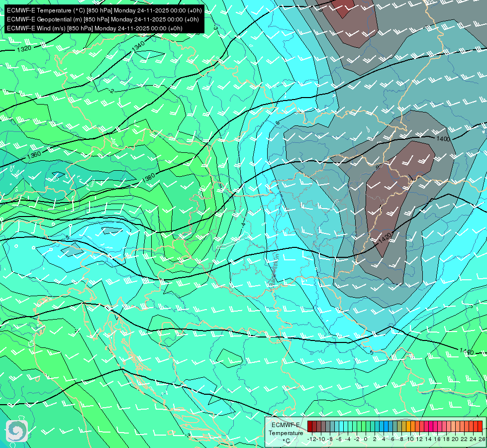Image resolution: width=487 pixels, height=448 pixels.
Task: Click the hot pink swatch above the legend's 14
Action: [431, 426]
